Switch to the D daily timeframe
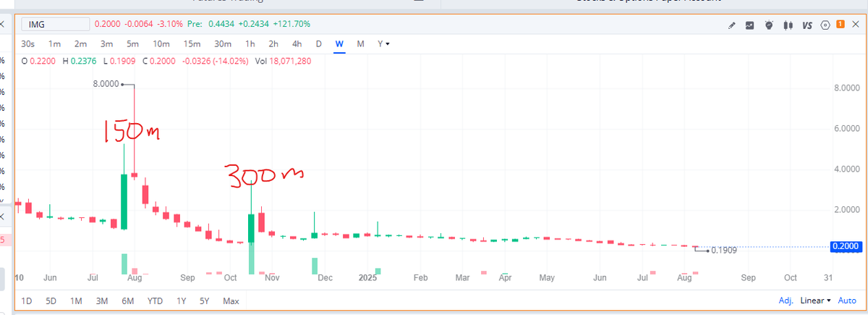868x315 pixels. click(318, 44)
